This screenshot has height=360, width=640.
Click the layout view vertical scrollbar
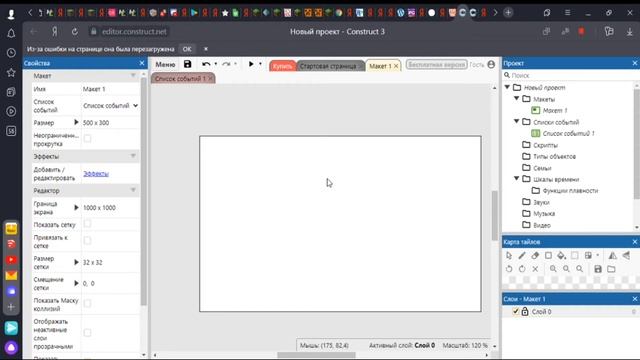tap(494, 216)
